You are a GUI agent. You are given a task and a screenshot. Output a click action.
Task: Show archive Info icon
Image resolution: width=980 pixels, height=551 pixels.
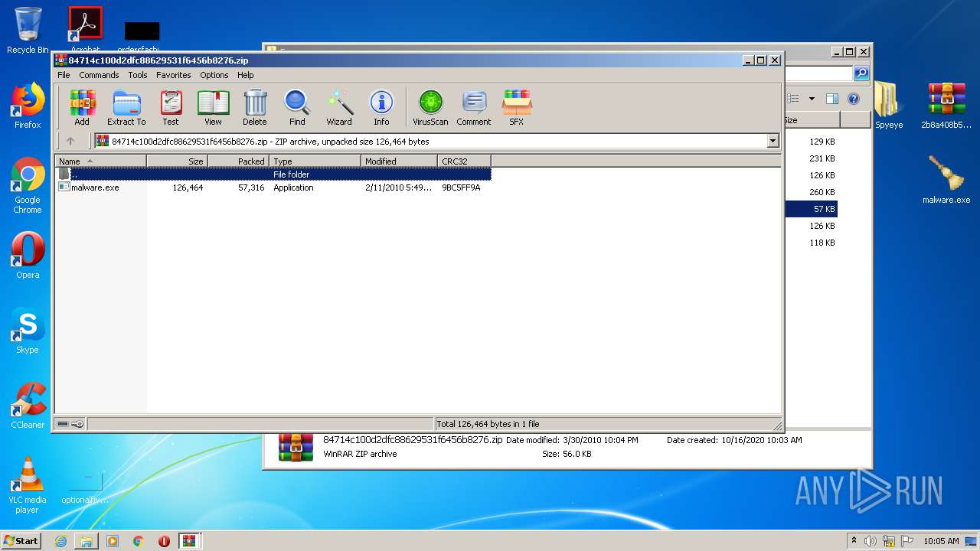381,107
